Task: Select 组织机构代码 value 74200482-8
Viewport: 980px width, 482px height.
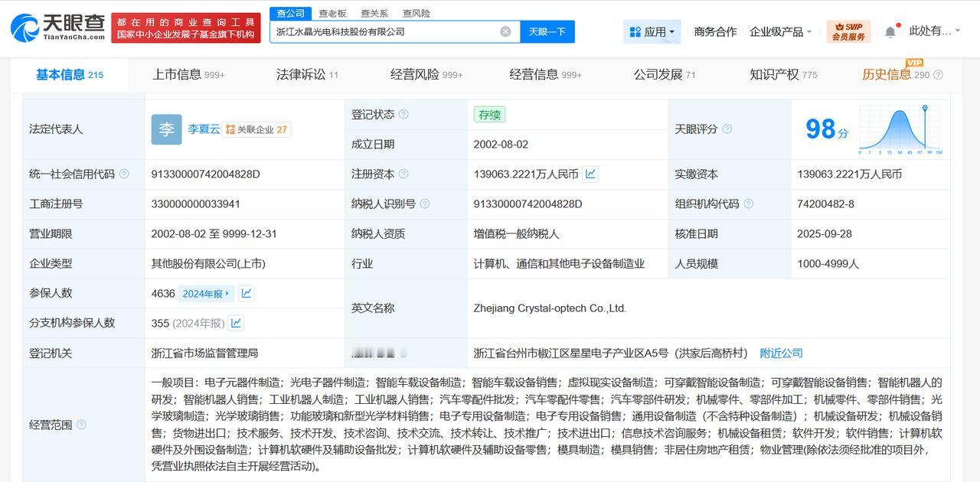Action: [826, 204]
